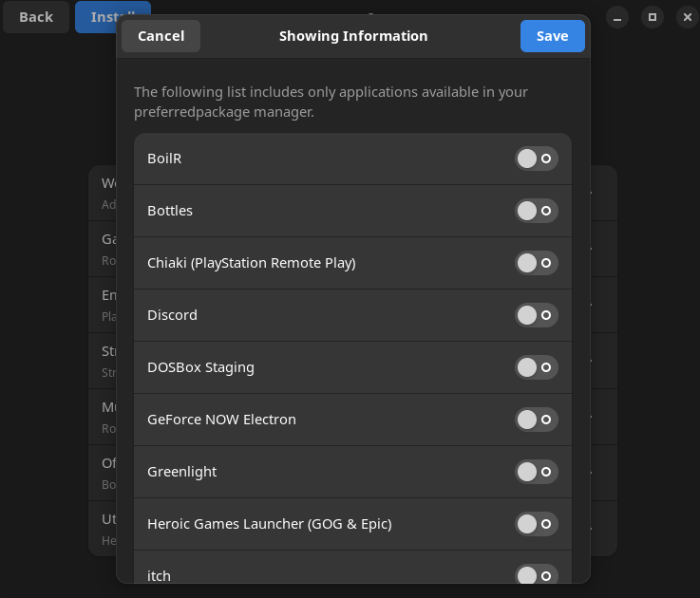This screenshot has width=700, height=598.
Task: Minimize the main window
Action: tap(617, 17)
